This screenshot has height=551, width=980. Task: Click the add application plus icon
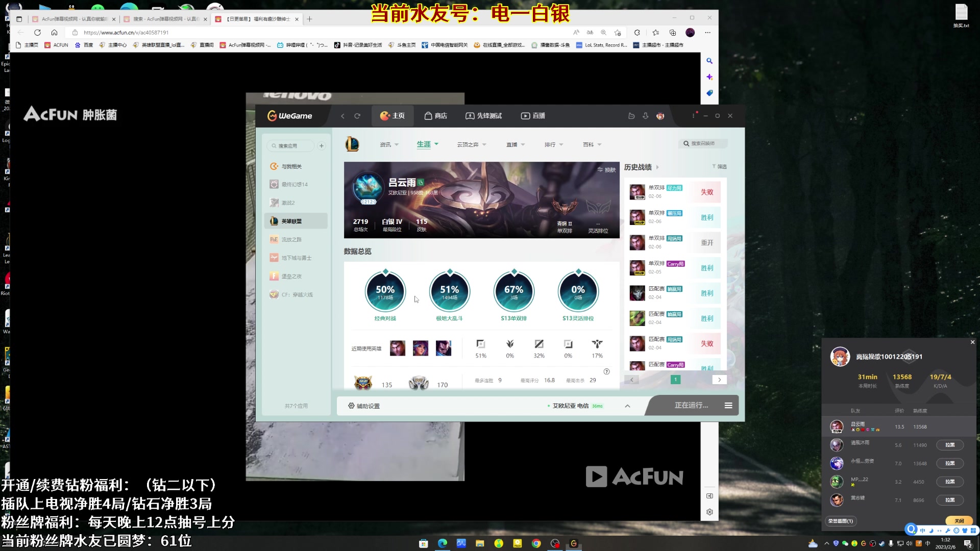point(322,146)
